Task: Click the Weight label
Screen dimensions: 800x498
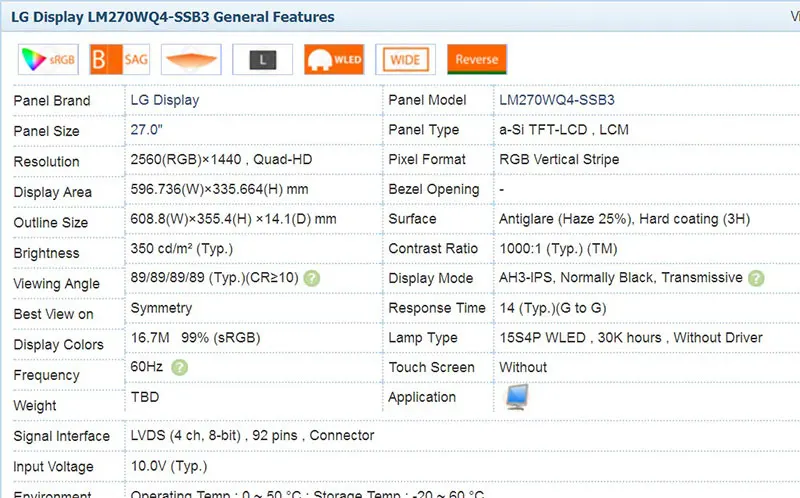Action: (35, 406)
